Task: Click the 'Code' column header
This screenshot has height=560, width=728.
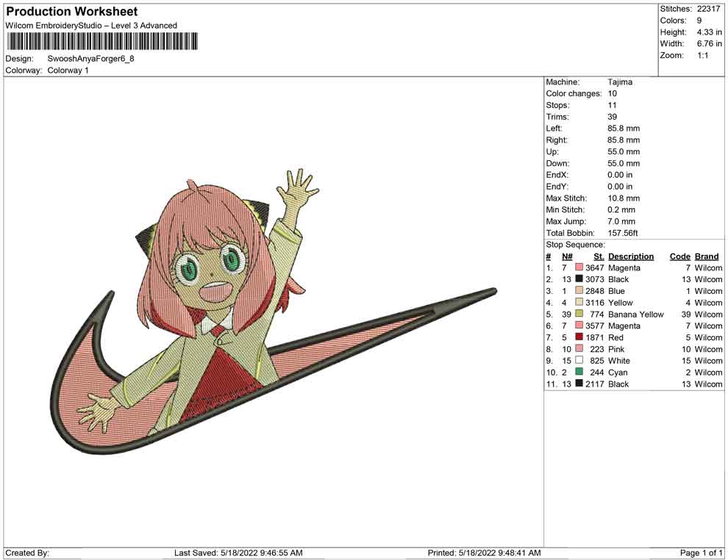Action: (x=679, y=256)
